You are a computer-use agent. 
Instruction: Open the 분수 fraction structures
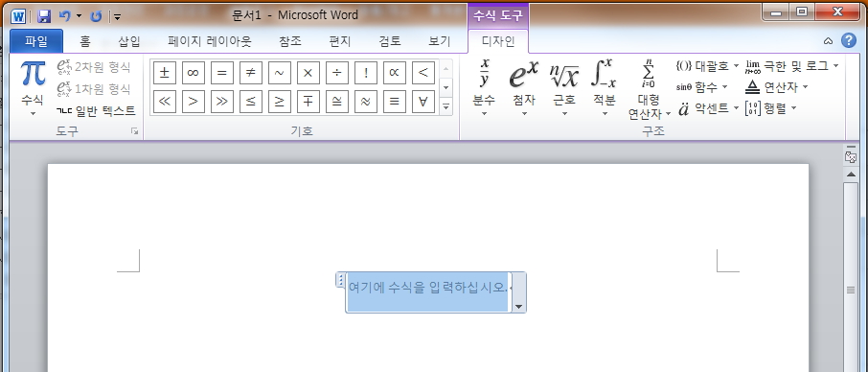click(x=484, y=88)
